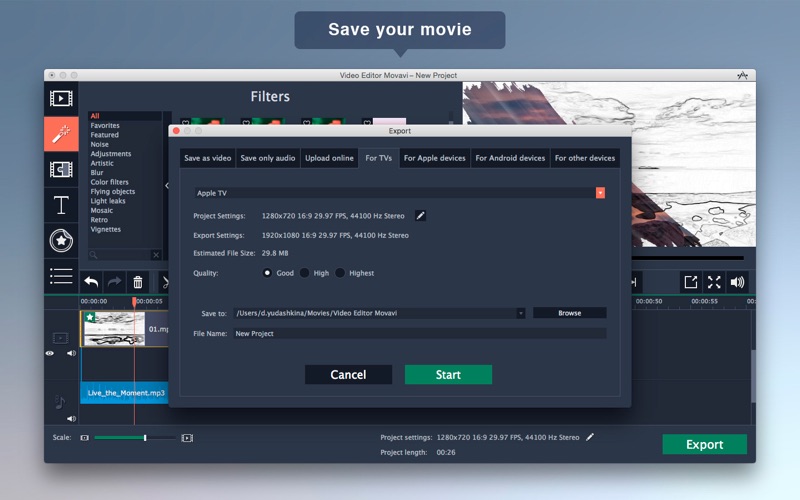Edit project settings pencil in Export dialog
The image size is (800, 500).
click(420, 216)
